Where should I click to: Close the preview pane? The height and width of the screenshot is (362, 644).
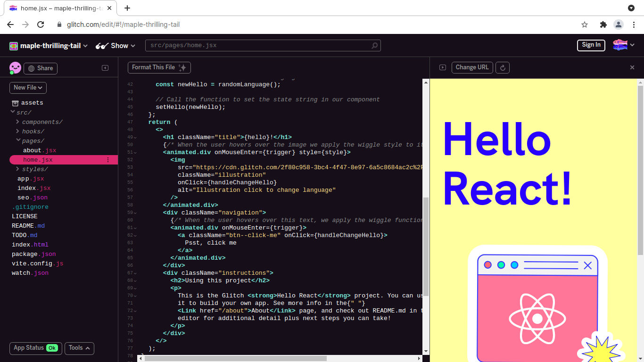pos(632,67)
